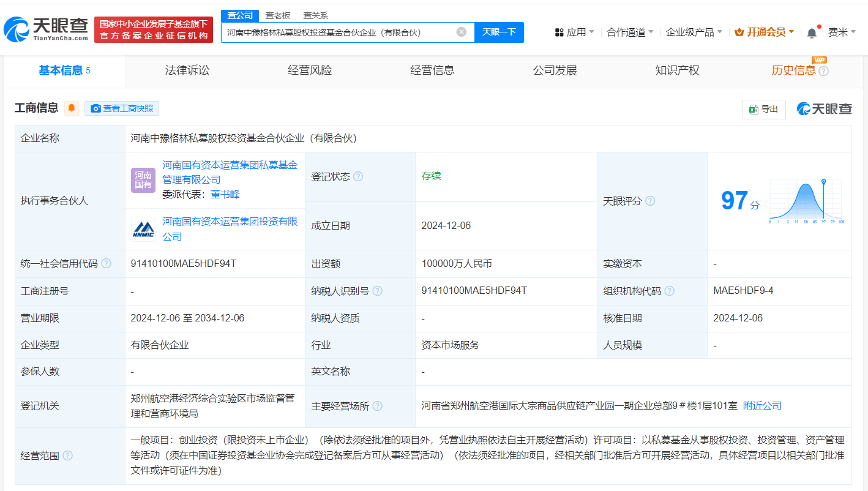The width and height of the screenshot is (868, 491).
Task: Switch to the 基本信息 tab
Action: click(64, 70)
